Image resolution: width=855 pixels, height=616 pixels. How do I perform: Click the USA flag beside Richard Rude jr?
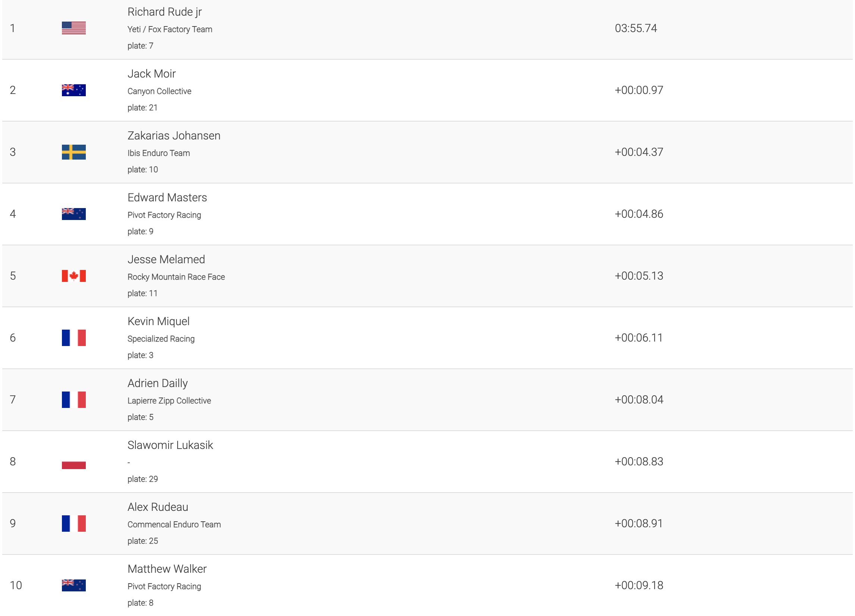(73, 28)
